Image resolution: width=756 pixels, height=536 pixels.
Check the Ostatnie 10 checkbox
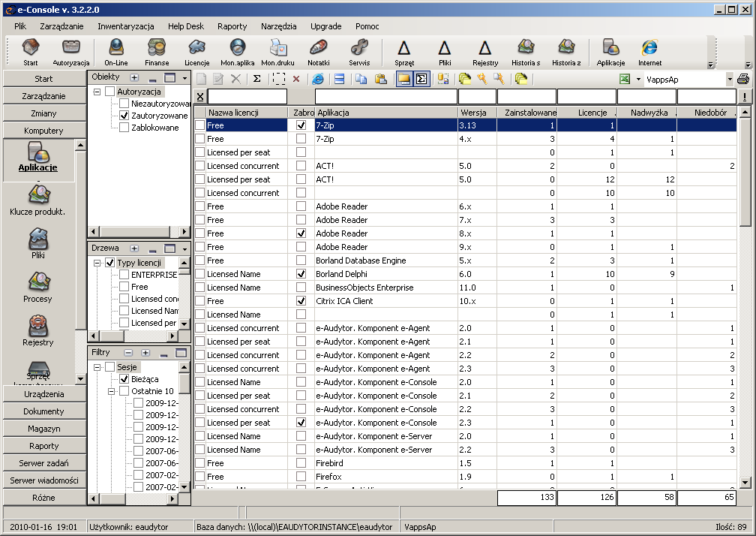124,391
